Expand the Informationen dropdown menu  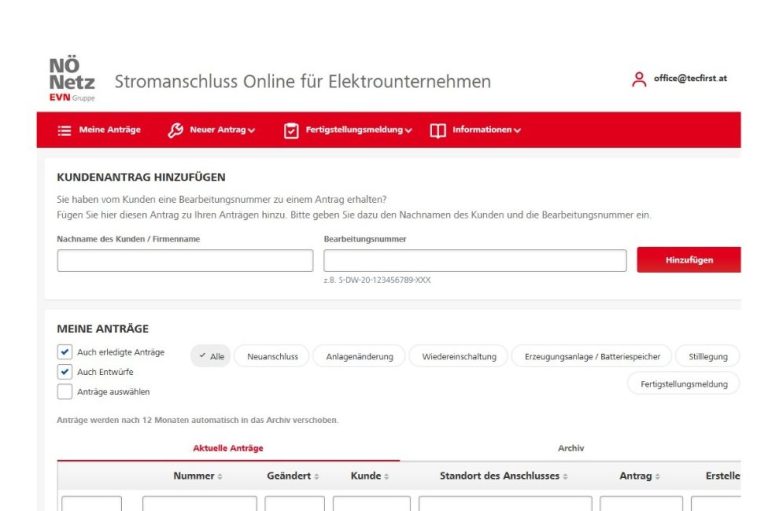(x=517, y=131)
